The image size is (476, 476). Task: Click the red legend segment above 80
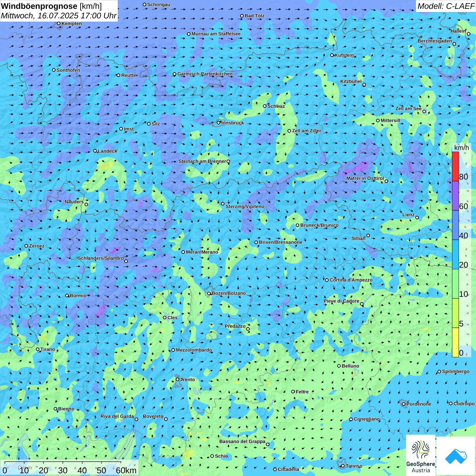[x=455, y=166]
